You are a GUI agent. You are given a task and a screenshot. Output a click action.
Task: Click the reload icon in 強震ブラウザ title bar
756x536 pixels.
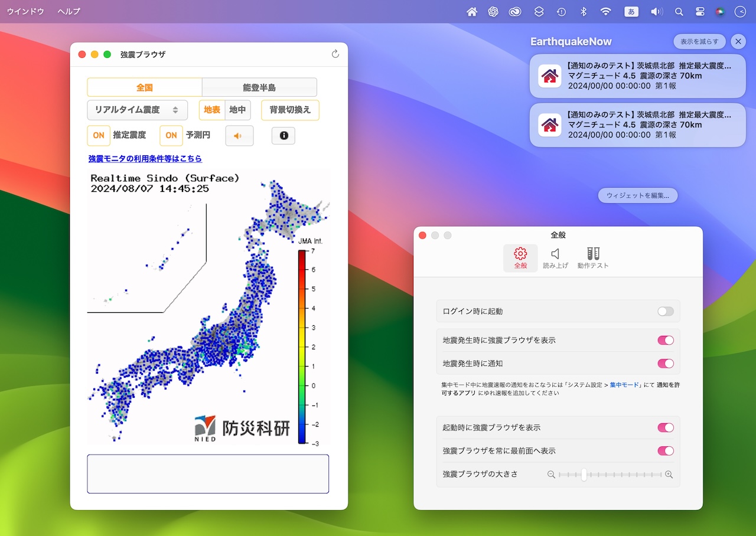coord(335,54)
